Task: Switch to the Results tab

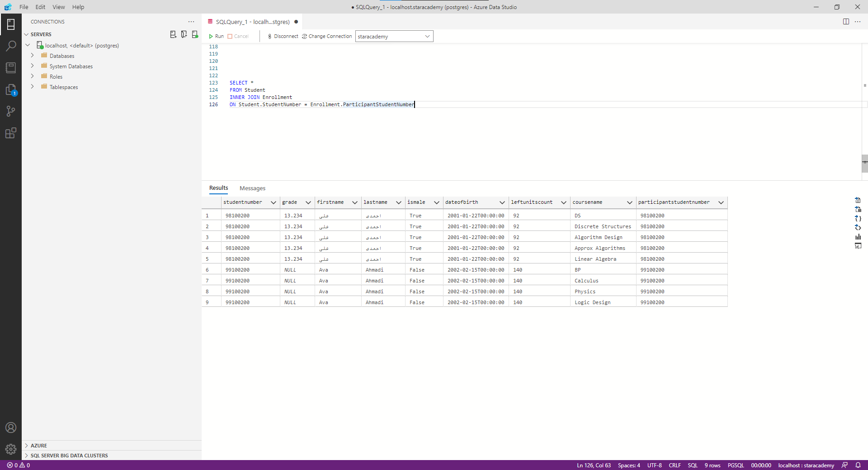Action: pos(218,188)
